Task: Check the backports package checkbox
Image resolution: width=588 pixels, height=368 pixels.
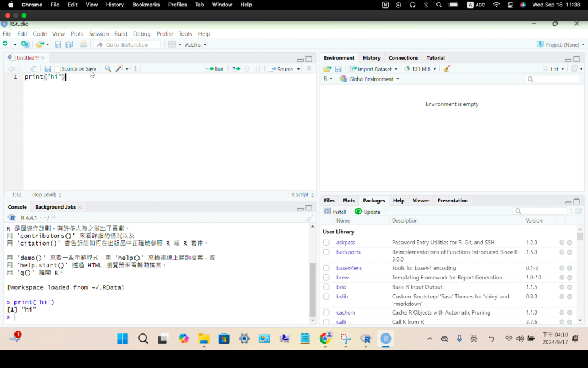Action: tap(326, 252)
